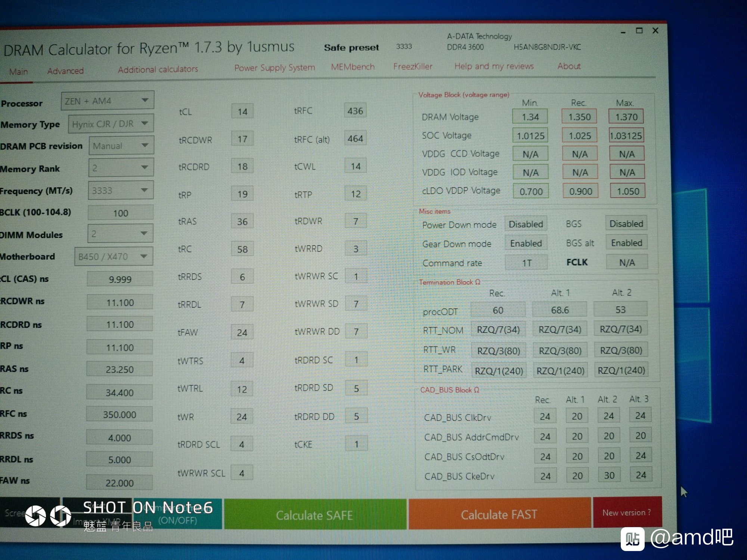The width and height of the screenshot is (747, 560).
Task: Click procODT Alt. 1 value 68.6
Action: coord(560,309)
